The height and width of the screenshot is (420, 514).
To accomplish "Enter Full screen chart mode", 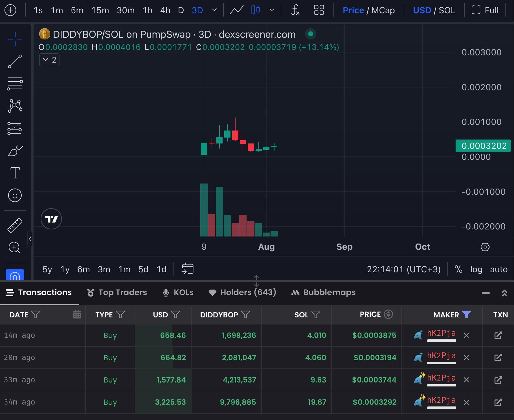I will [x=485, y=10].
